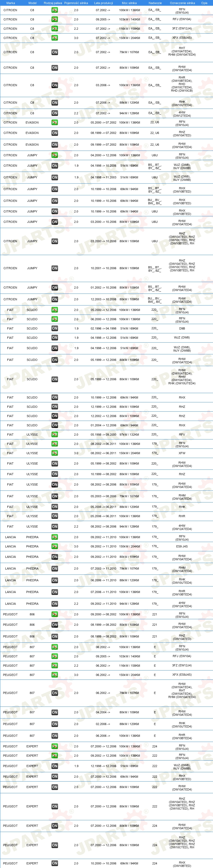
Task: Click the petrol icon in Citroen Jumpy row
Action: (54, 155)
